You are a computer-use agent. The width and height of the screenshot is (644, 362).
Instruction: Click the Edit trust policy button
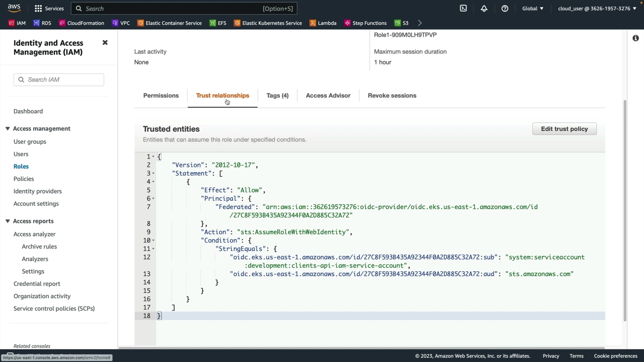pyautogui.click(x=564, y=129)
